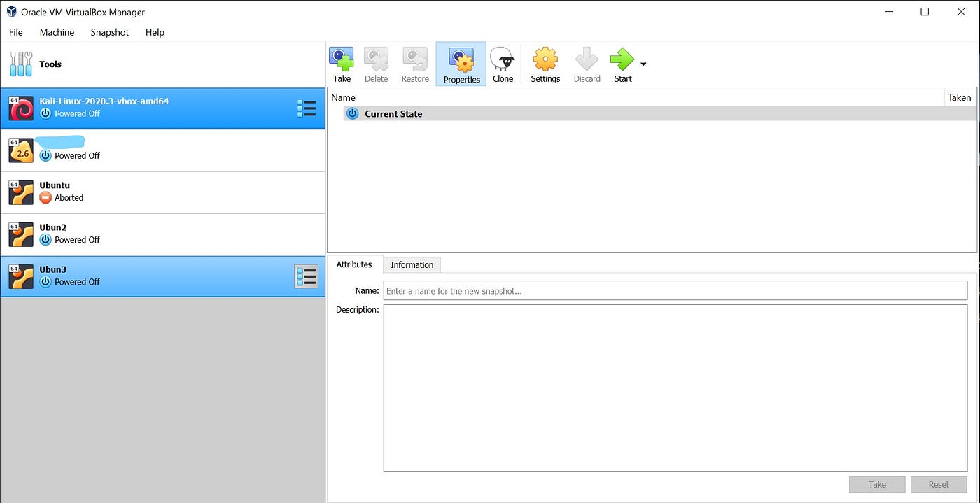Click the Kali Linux OS icon
This screenshot has width=980, height=503.
[21, 108]
